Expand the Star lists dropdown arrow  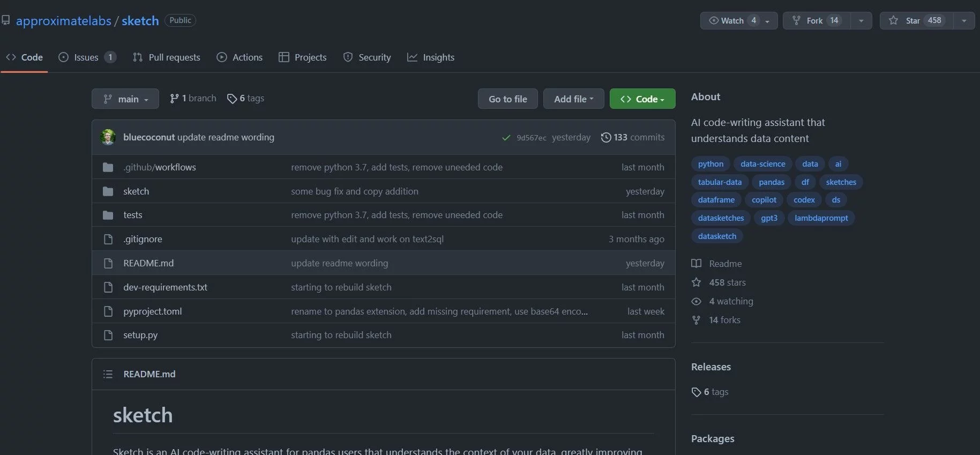tap(964, 20)
